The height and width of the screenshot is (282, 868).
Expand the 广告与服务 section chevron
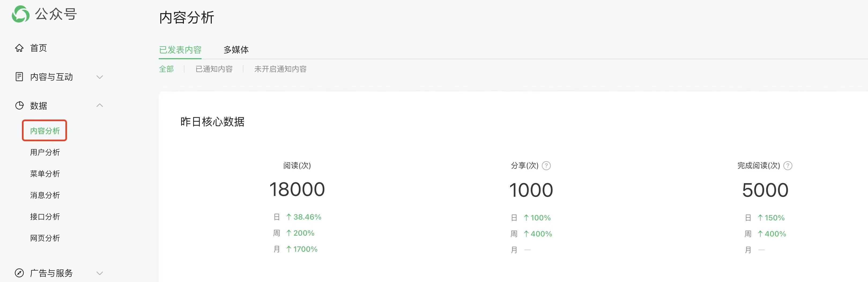99,273
